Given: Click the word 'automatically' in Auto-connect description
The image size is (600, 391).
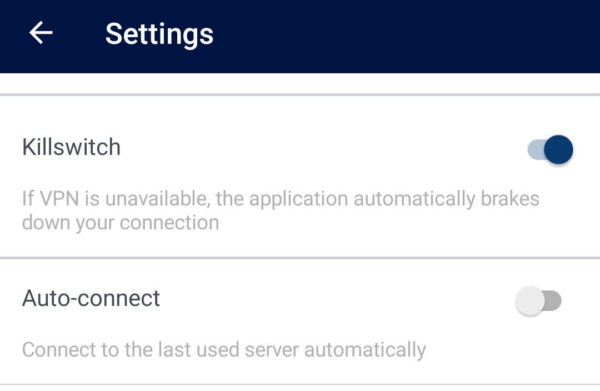Looking at the screenshot, I should coord(365,350).
